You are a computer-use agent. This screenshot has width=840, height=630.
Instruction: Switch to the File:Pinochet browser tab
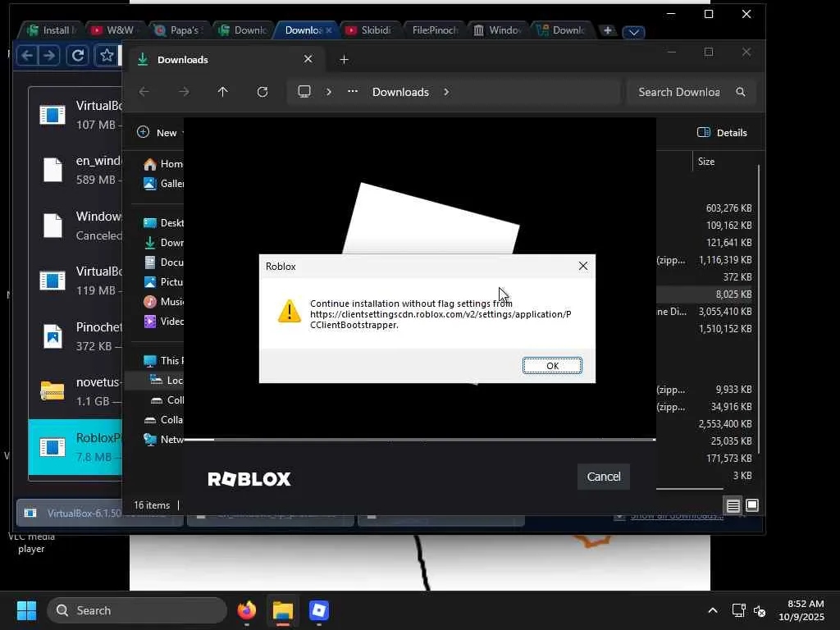434,30
